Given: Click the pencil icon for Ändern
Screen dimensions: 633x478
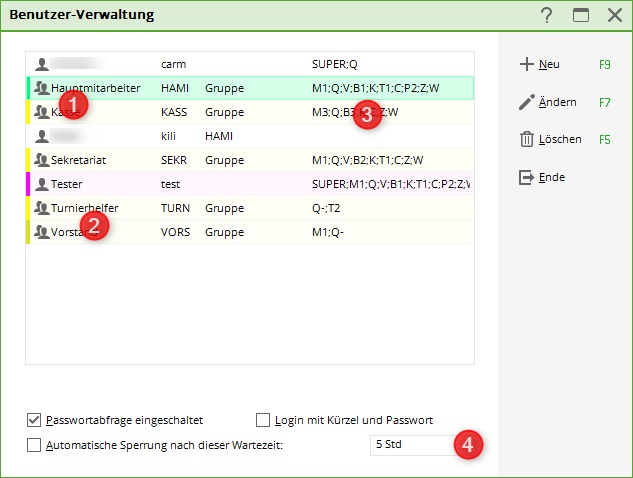Looking at the screenshot, I should pyautogui.click(x=526, y=102).
